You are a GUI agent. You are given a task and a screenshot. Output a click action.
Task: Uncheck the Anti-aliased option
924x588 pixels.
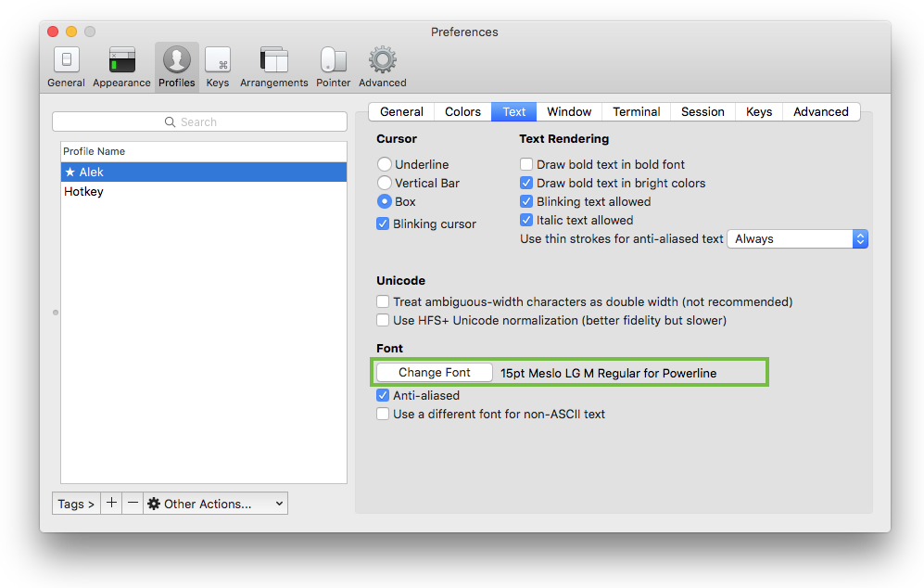[383, 396]
